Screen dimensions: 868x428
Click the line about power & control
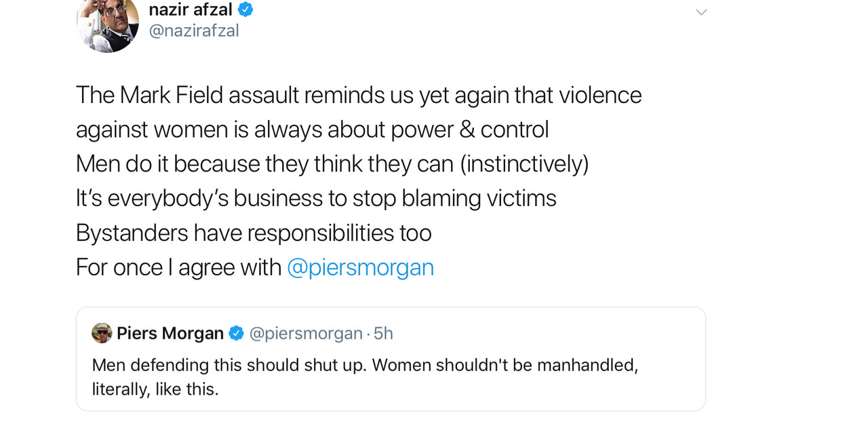tap(312, 129)
